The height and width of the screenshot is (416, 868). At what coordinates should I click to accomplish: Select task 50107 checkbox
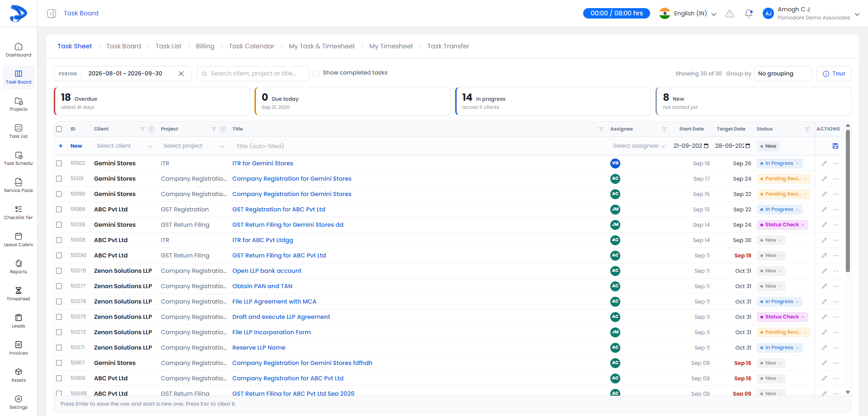[x=59, y=363]
